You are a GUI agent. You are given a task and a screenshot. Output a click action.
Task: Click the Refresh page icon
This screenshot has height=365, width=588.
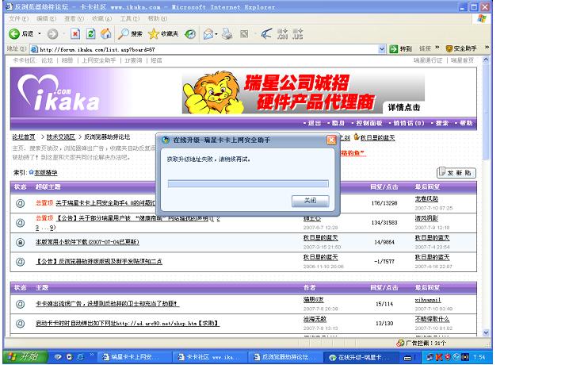pos(91,34)
